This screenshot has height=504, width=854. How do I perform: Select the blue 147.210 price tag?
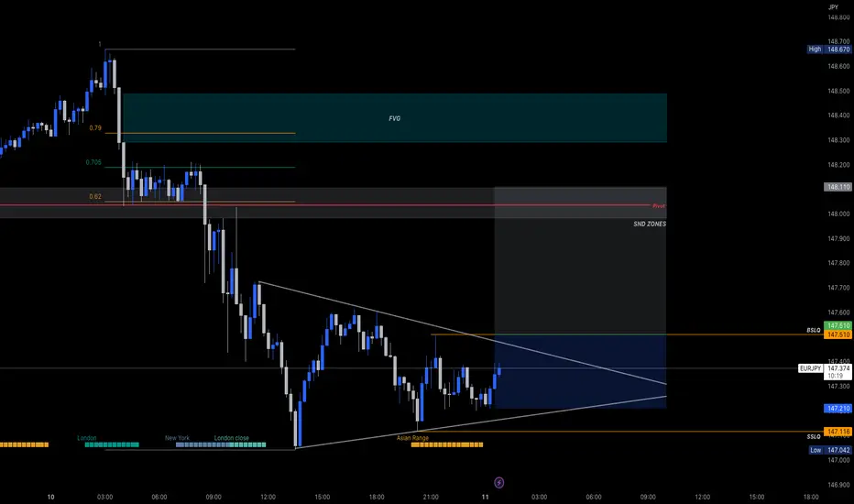(x=838, y=408)
